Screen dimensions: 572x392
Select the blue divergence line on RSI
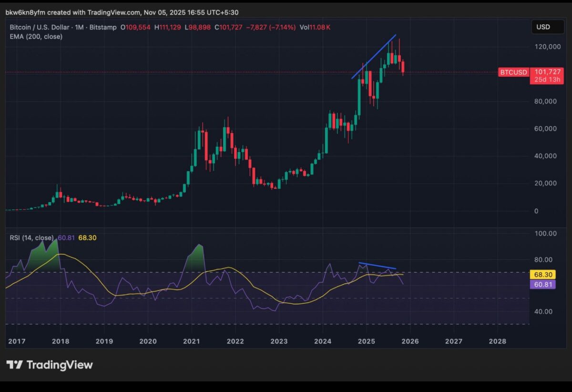(377, 266)
